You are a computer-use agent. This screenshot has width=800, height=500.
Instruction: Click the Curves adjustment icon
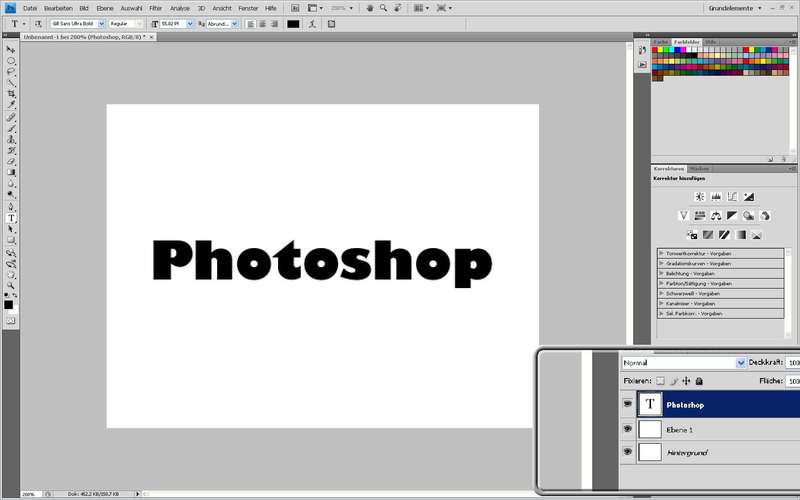click(x=732, y=196)
